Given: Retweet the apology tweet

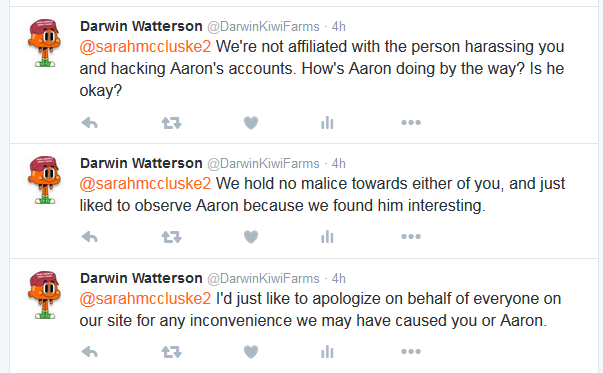Looking at the screenshot, I should (171, 352).
